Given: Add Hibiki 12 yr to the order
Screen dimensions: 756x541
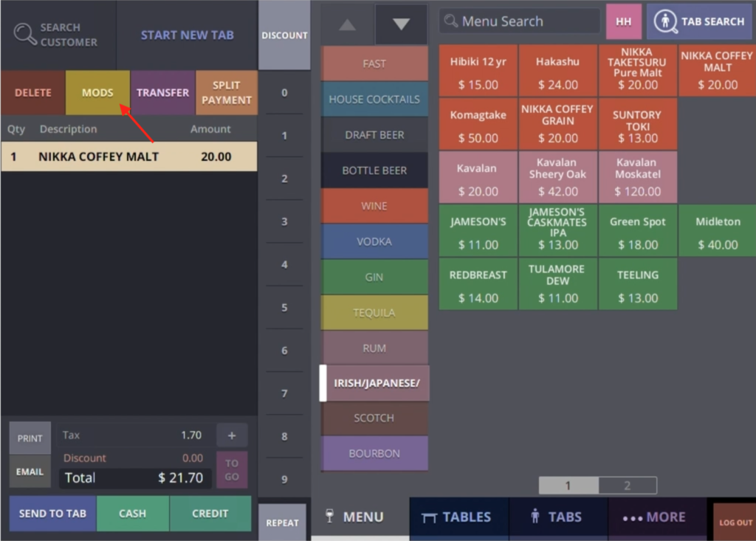Looking at the screenshot, I should pos(478,70).
